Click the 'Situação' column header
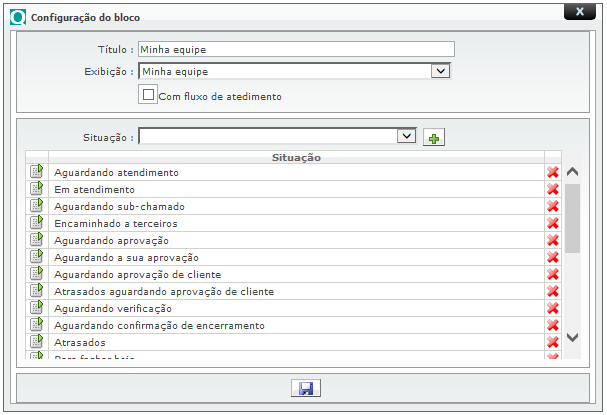This screenshot has height=415, width=607. point(295,157)
